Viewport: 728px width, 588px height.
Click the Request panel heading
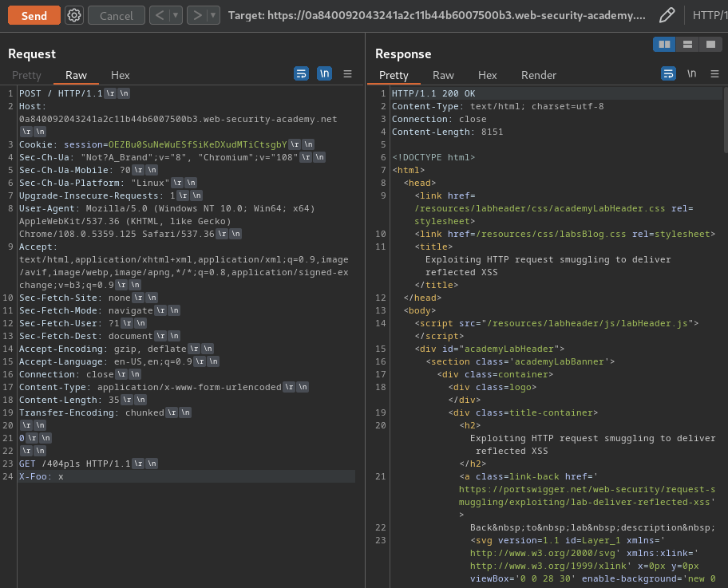[x=32, y=53]
